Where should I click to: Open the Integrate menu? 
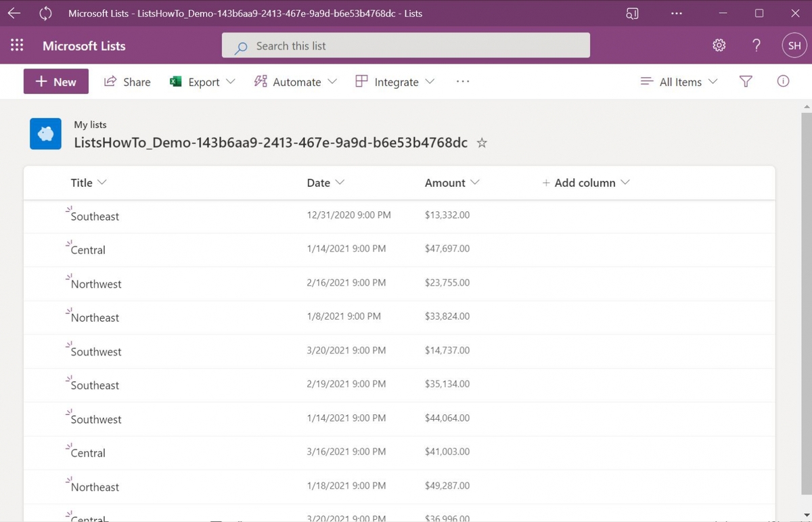coord(395,81)
